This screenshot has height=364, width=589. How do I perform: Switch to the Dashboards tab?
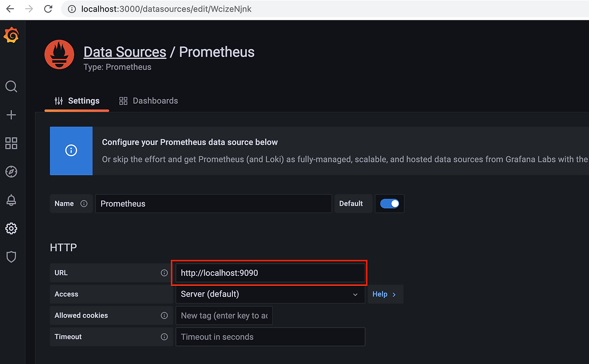[149, 101]
